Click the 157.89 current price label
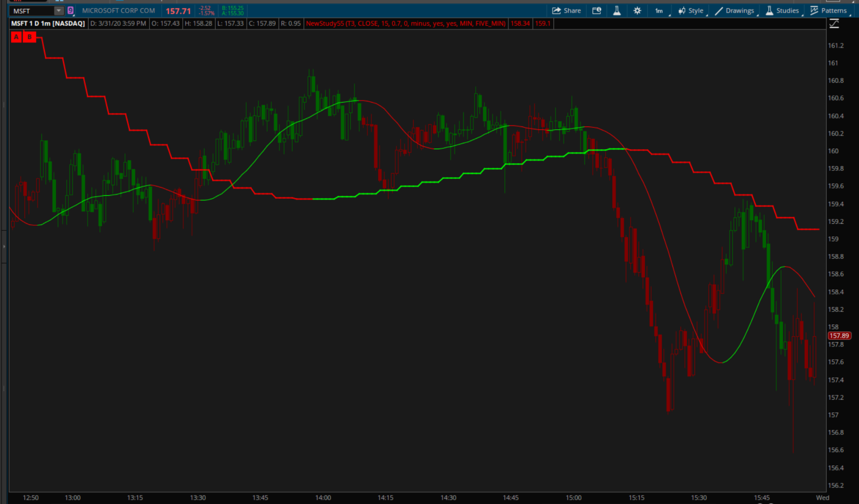Screen dimensions: 859x504 [839, 335]
